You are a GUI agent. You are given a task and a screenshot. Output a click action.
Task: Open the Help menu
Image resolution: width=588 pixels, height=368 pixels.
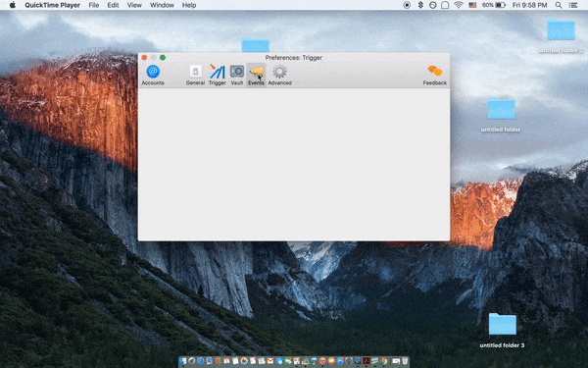pyautogui.click(x=189, y=5)
